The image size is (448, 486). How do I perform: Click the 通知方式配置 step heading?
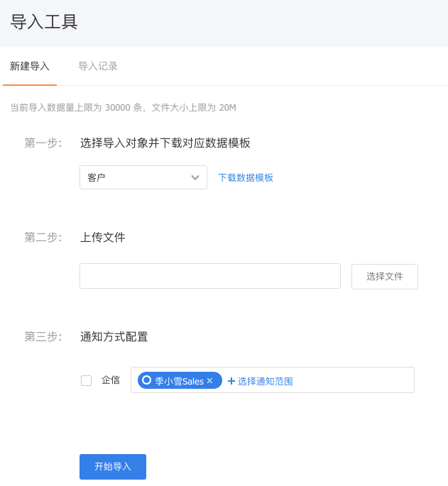(114, 336)
